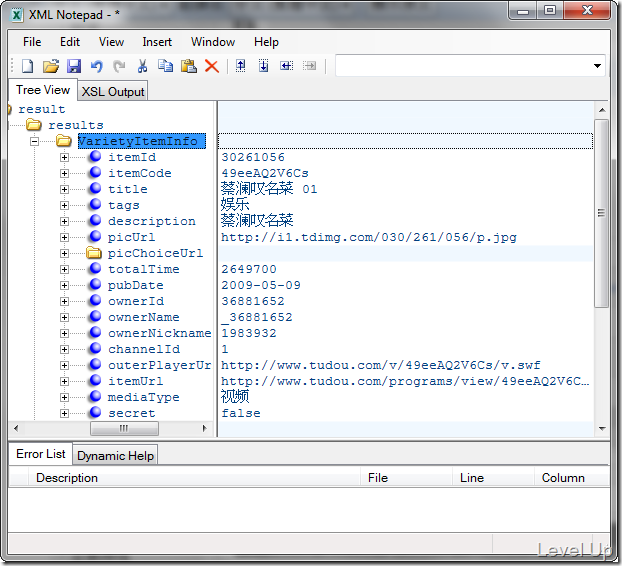This screenshot has width=622, height=566.
Task: Expand the itemCode node
Action: tap(64, 173)
